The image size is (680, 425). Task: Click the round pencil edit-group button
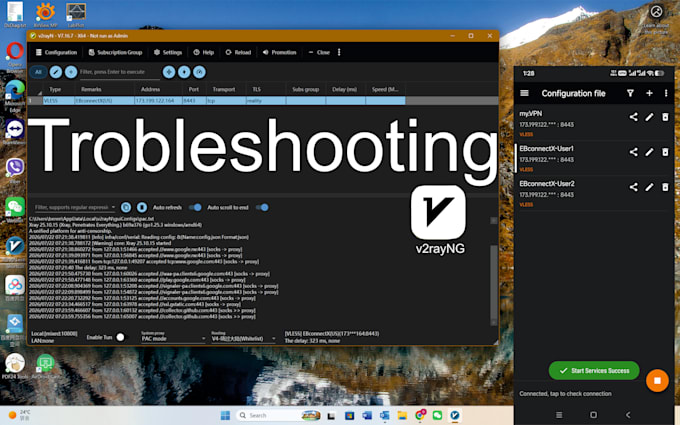(56, 72)
